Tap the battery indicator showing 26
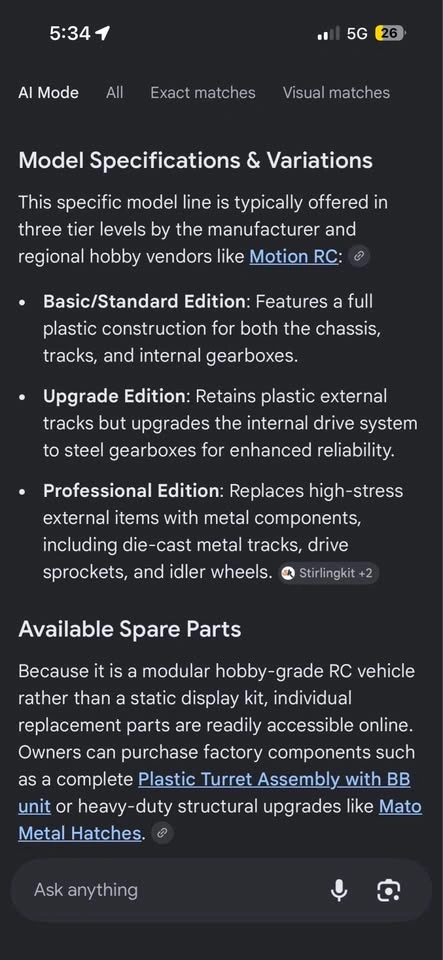This screenshot has height=960, width=443. pyautogui.click(x=389, y=34)
